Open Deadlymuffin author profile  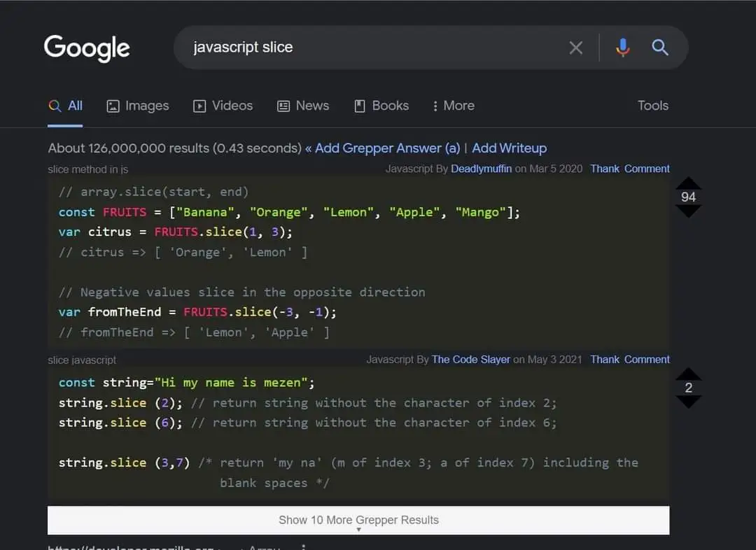tap(481, 169)
